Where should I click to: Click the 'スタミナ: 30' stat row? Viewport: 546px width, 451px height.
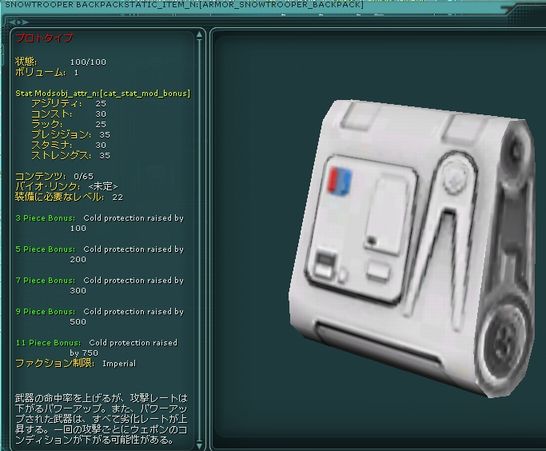tap(69, 145)
